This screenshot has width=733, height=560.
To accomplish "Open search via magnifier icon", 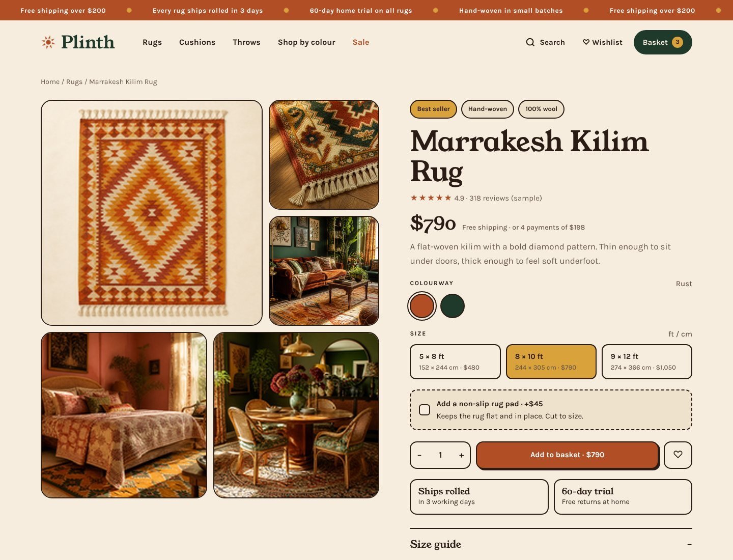I will (530, 42).
